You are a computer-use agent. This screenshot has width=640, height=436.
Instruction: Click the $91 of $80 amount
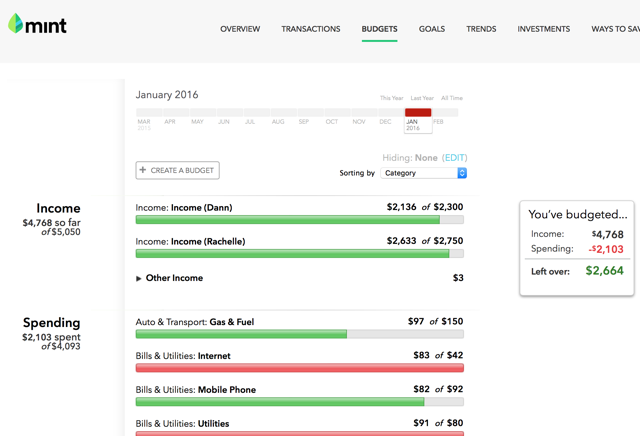click(x=438, y=423)
